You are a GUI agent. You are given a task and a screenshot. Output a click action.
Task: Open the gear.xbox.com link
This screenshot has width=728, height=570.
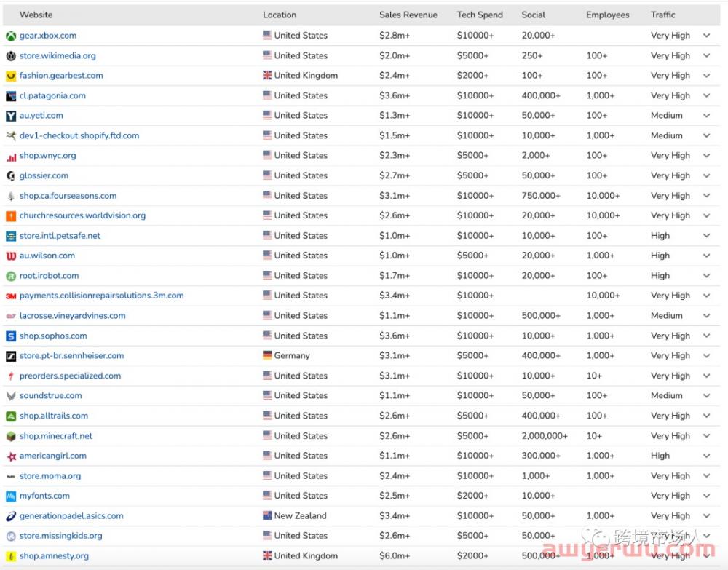pyautogui.click(x=48, y=35)
